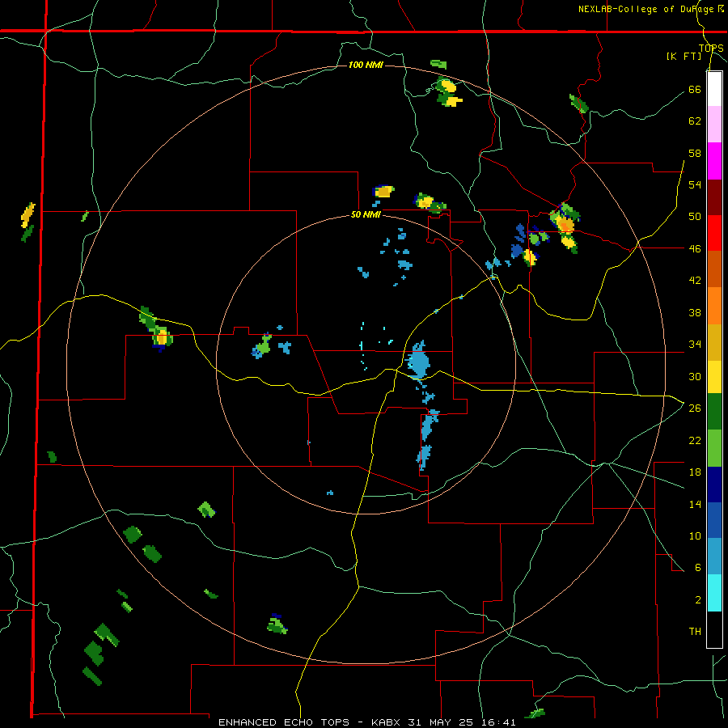728x728 pixels.
Task: Click the TOPS legend title
Action: point(711,48)
